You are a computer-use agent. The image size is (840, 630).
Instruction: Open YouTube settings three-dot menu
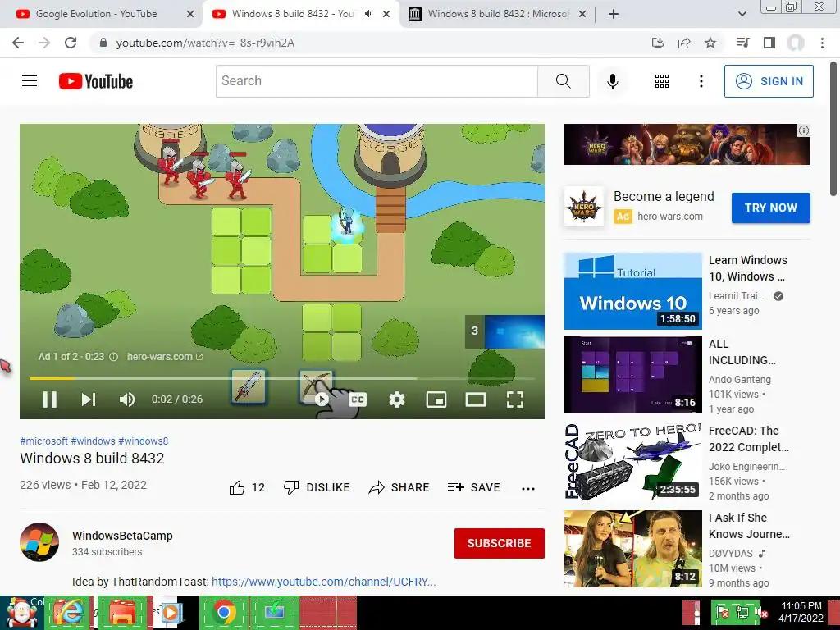(x=701, y=81)
